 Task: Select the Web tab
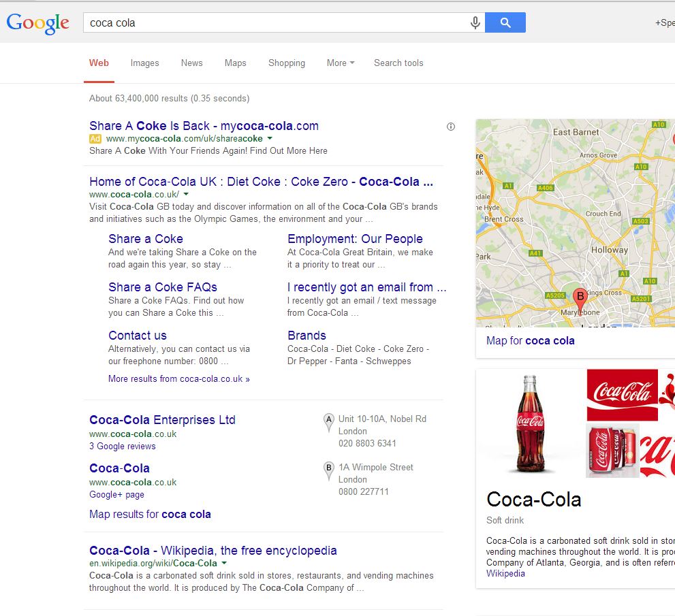pyautogui.click(x=99, y=63)
